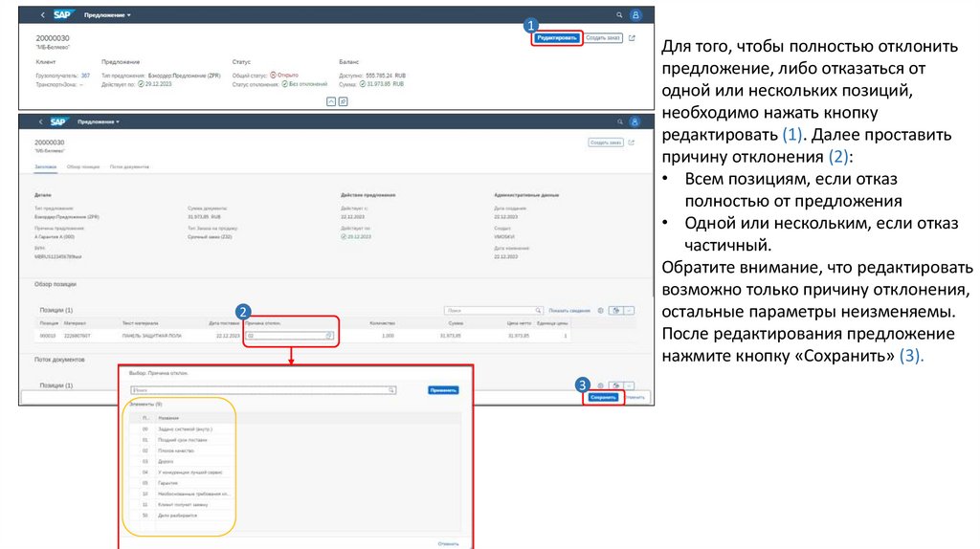The height and width of the screenshot is (549, 980).
Task: Select reason row 10 Необоснованные требования
Action: click(295, 494)
